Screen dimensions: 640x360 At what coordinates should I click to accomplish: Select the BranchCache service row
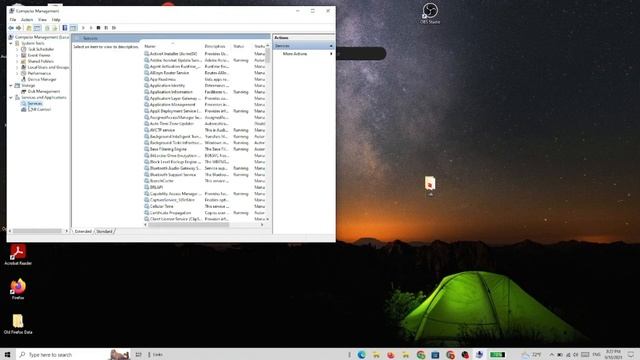(205, 181)
